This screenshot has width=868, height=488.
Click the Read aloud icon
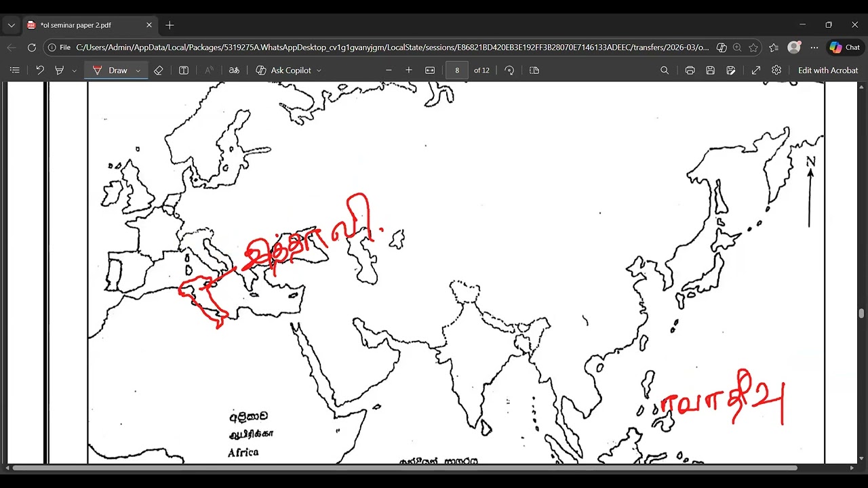coord(209,70)
